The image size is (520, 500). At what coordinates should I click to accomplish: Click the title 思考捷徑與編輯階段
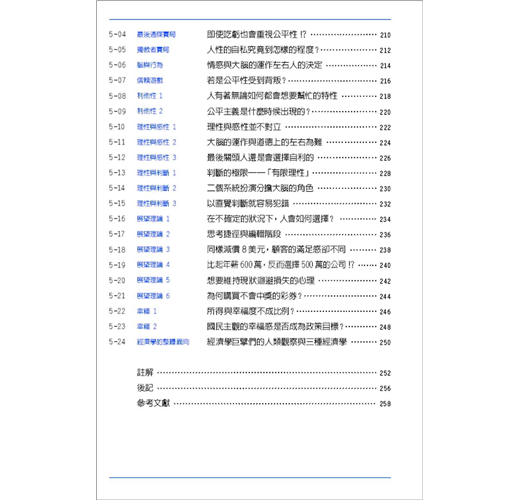tap(244, 234)
